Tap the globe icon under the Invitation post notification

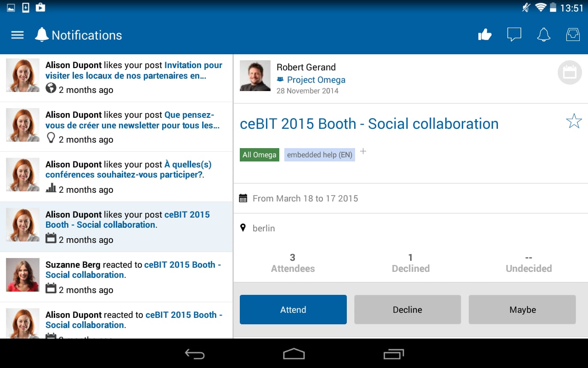(51, 88)
